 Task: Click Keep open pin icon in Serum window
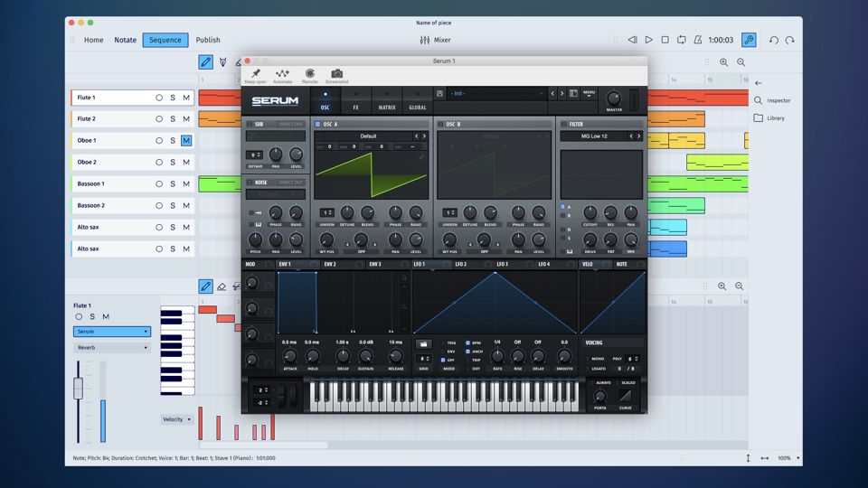(256, 73)
